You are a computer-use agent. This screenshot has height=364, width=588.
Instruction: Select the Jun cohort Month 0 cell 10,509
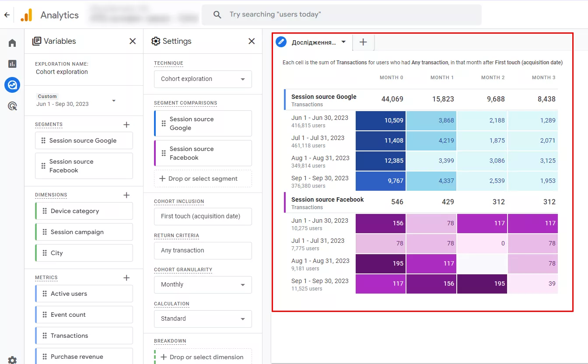pos(381,120)
